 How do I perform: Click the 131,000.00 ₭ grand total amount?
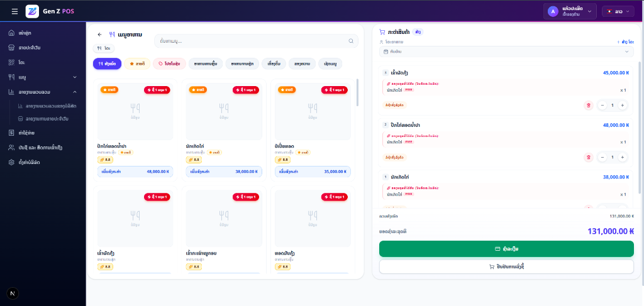tap(611, 231)
